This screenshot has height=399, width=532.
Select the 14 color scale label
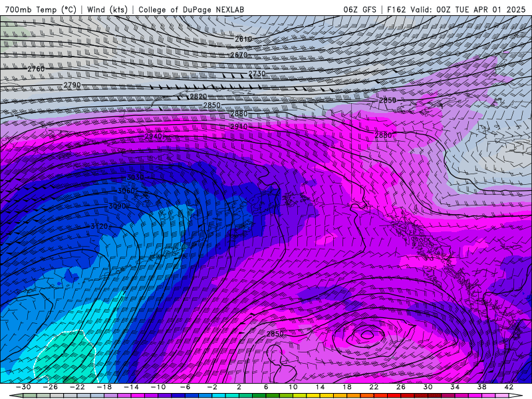(320, 387)
